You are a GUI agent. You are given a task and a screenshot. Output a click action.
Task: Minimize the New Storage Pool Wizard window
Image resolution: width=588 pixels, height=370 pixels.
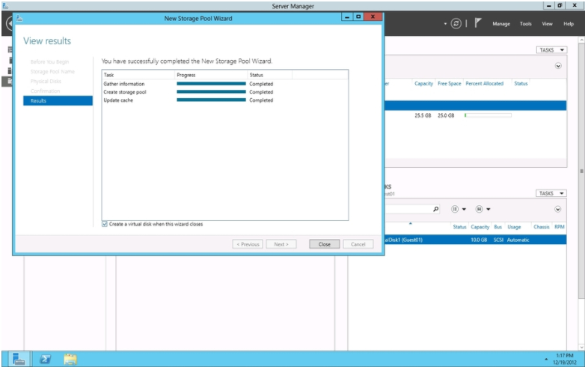[x=347, y=17]
